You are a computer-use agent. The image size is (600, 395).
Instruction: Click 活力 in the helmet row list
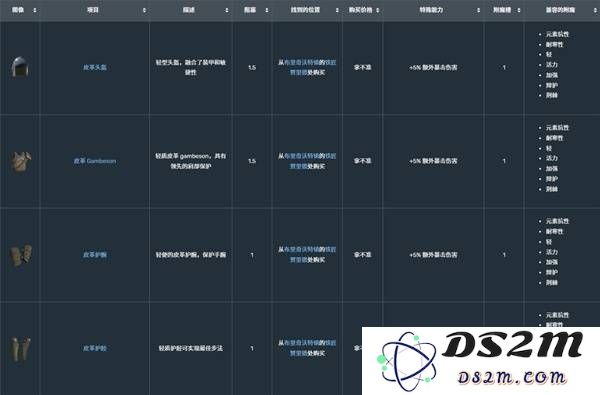(552, 65)
